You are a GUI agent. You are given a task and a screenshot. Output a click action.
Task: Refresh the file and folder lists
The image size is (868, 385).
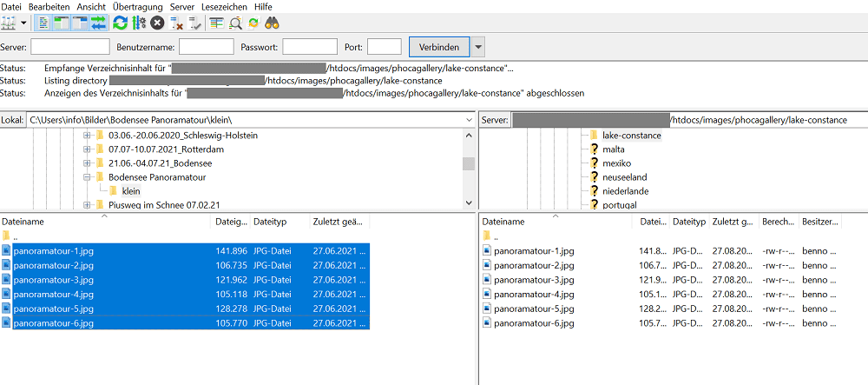(x=120, y=23)
